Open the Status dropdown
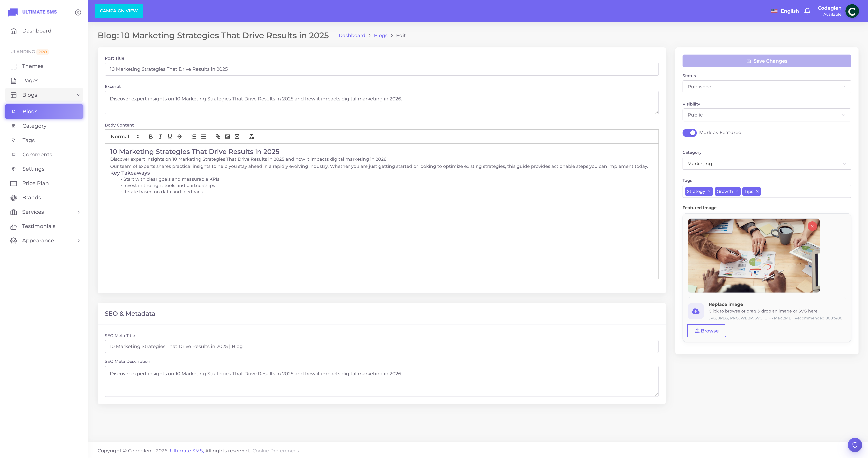Screen dimensions: 868x458 click(767, 87)
